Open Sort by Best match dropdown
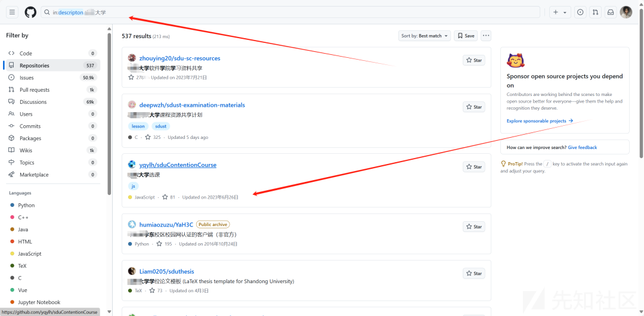Screen dimensions: 644x316 pyautogui.click(x=425, y=36)
